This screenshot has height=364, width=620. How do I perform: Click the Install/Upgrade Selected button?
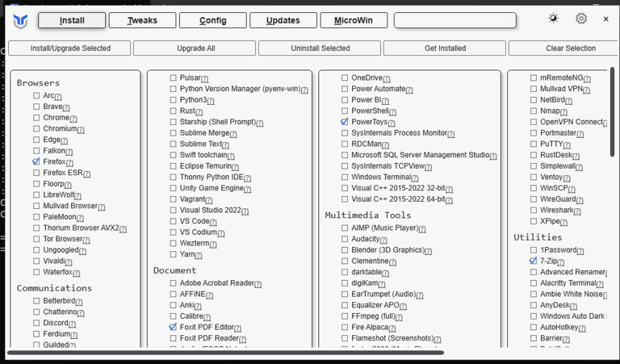coord(70,48)
